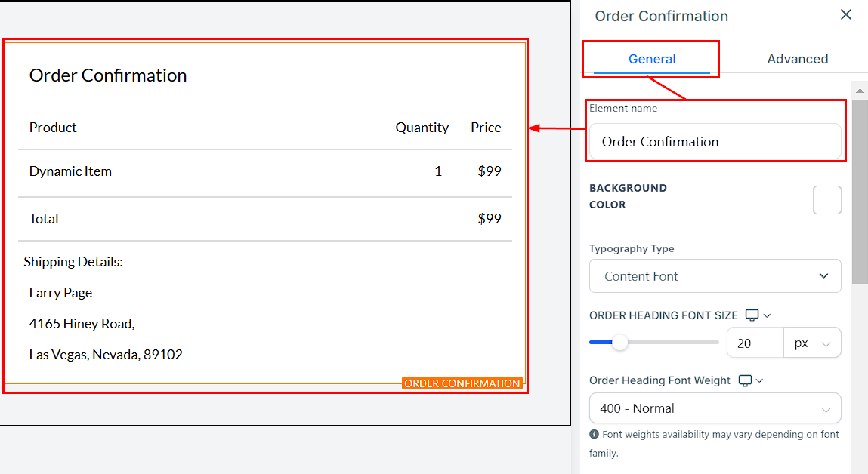
Task: Click the settings panel vertical scrollbar thumb
Action: 859,189
